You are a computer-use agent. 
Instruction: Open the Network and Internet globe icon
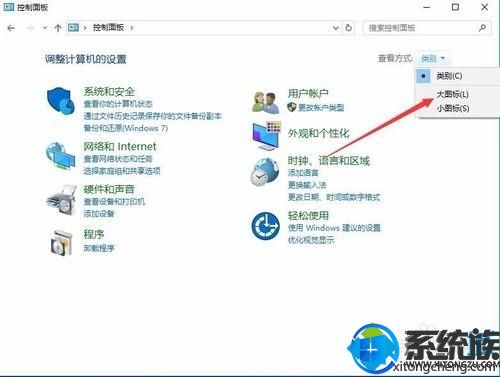point(60,156)
